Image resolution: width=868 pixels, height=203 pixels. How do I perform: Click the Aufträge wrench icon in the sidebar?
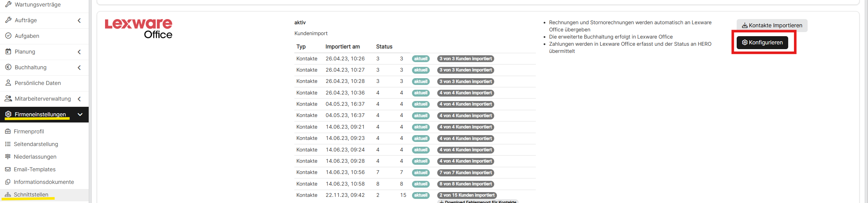[x=8, y=20]
